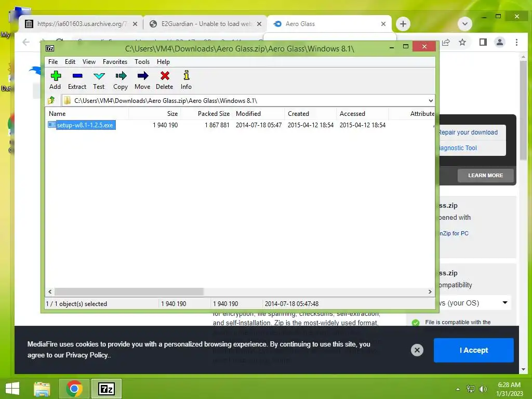Sort by the Accessed column header
The image size is (532, 399).
362,114
